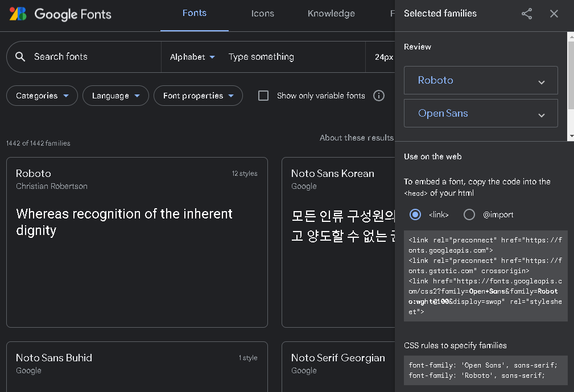Switch to the Fonts tab
The image size is (574, 392).
195,14
